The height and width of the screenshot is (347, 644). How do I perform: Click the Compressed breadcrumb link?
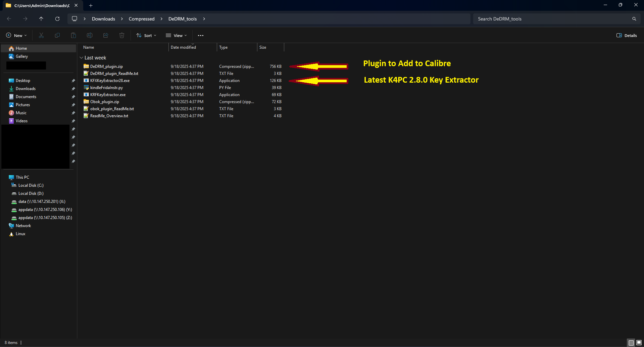click(142, 19)
